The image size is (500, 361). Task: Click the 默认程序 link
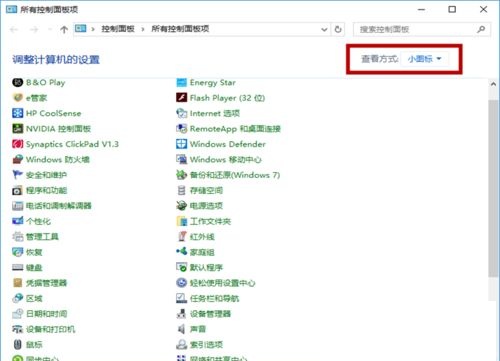point(206,267)
